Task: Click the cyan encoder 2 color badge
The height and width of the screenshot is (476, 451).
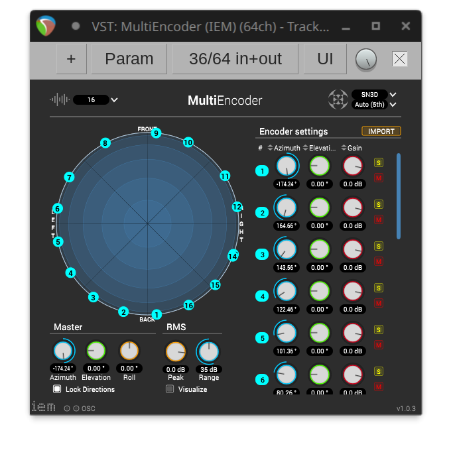Action: pos(262,213)
